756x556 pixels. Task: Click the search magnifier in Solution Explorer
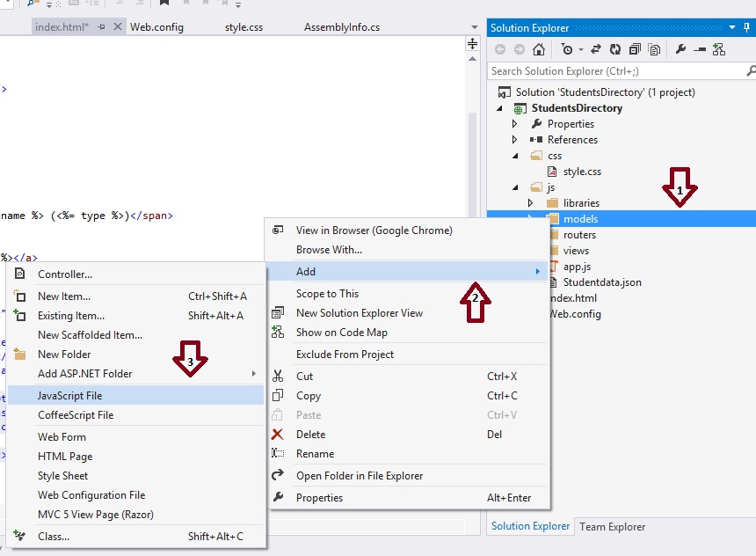[750, 71]
